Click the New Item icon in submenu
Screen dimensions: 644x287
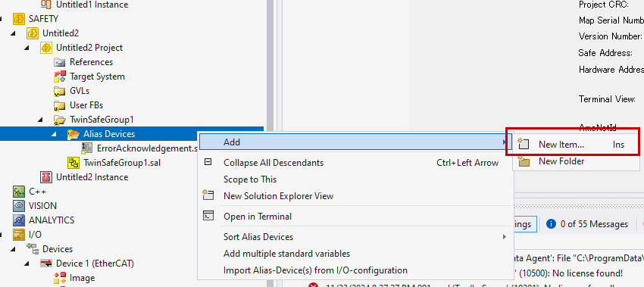(x=523, y=144)
